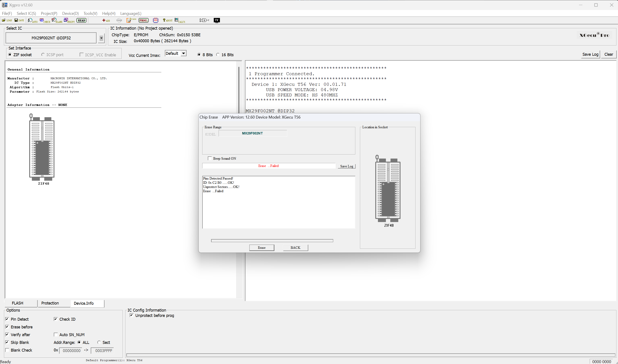The image size is (618, 364).
Task: Switch to the Protection tab
Action: coord(50,303)
